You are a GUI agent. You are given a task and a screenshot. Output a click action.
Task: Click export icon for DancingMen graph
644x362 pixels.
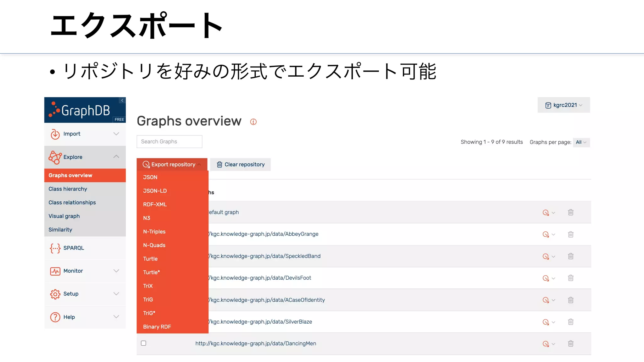click(x=546, y=344)
